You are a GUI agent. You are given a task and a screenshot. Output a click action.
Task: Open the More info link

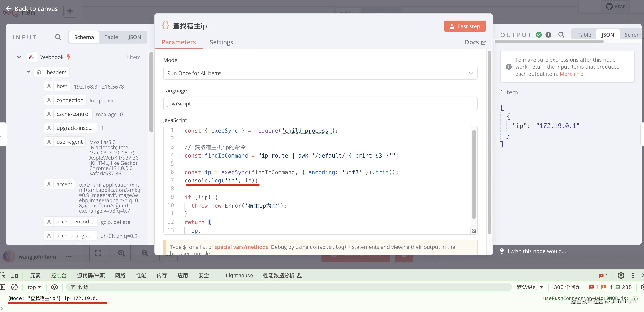click(x=571, y=74)
